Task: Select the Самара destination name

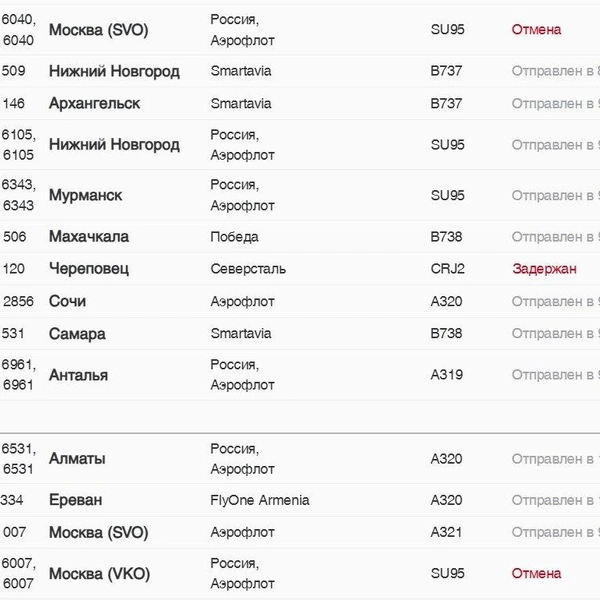Action: [77, 334]
